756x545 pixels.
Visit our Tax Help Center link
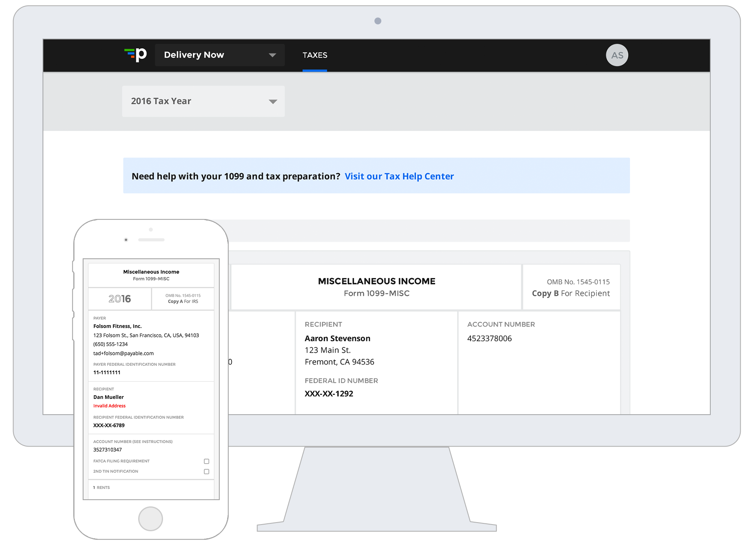pos(399,176)
